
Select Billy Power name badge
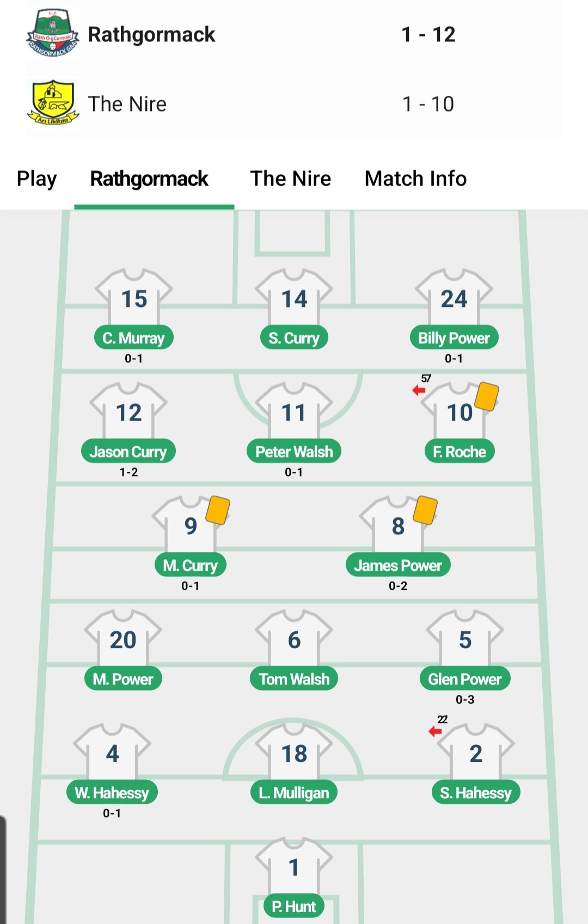pyautogui.click(x=454, y=338)
